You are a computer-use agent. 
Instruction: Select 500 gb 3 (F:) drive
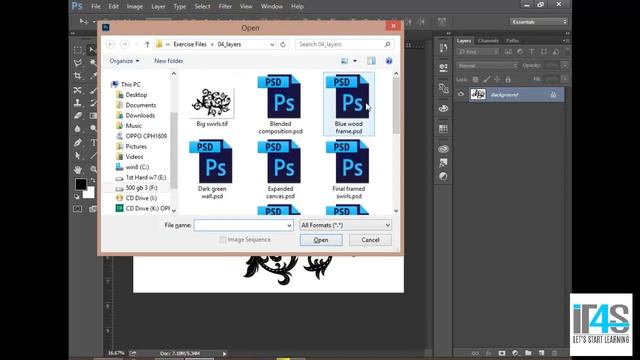[x=141, y=188]
